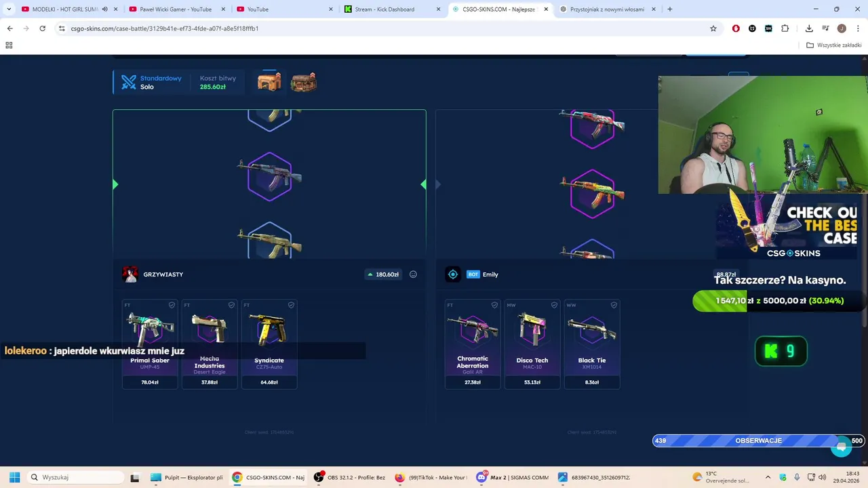The width and height of the screenshot is (868, 488).
Task: Open the teal-bordered extension icon
Action: 768,28
